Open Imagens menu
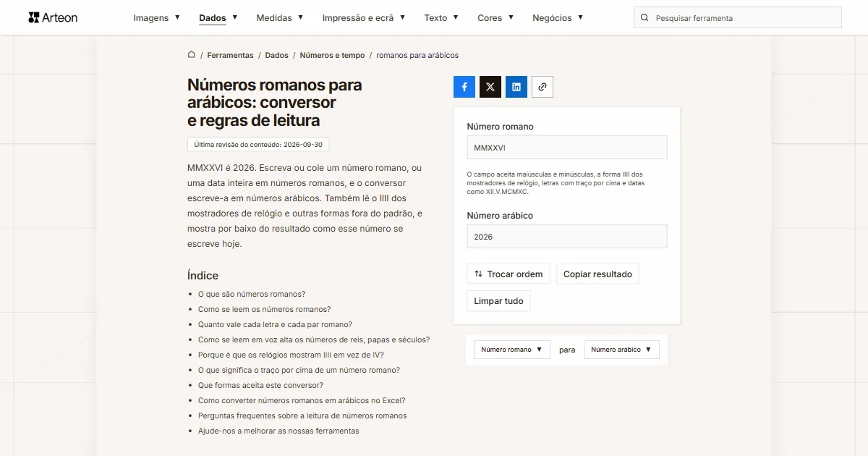This screenshot has height=456, width=868. point(156,18)
